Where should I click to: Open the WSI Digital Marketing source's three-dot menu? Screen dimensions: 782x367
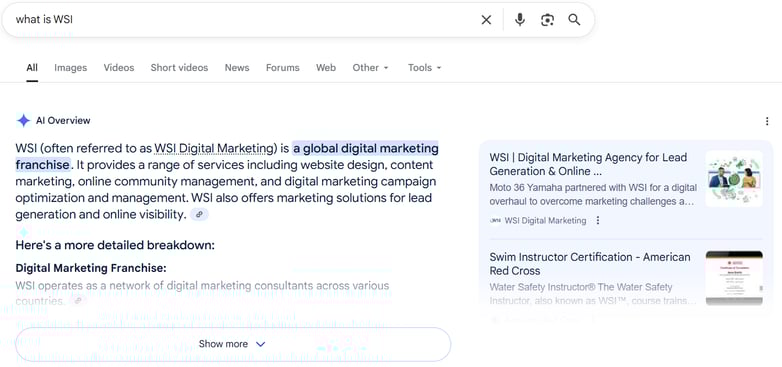pyautogui.click(x=598, y=220)
